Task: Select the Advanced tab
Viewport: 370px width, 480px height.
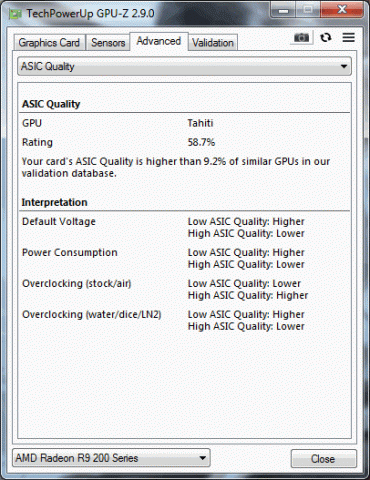Action: tap(159, 41)
